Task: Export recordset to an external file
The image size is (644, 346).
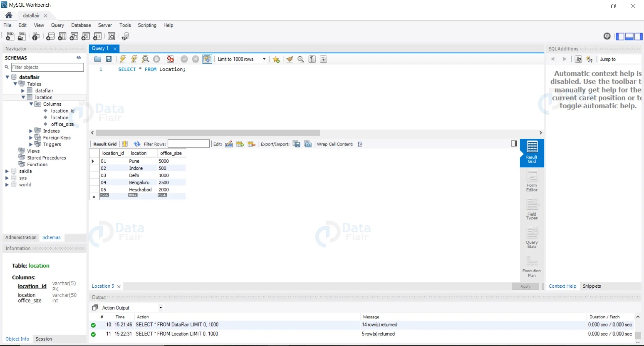Action: [297, 144]
